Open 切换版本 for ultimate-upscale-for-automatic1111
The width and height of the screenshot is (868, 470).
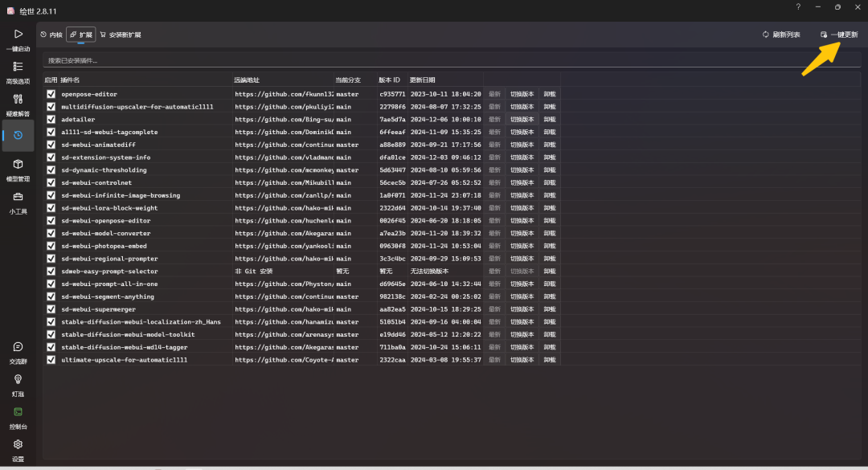click(x=520, y=360)
